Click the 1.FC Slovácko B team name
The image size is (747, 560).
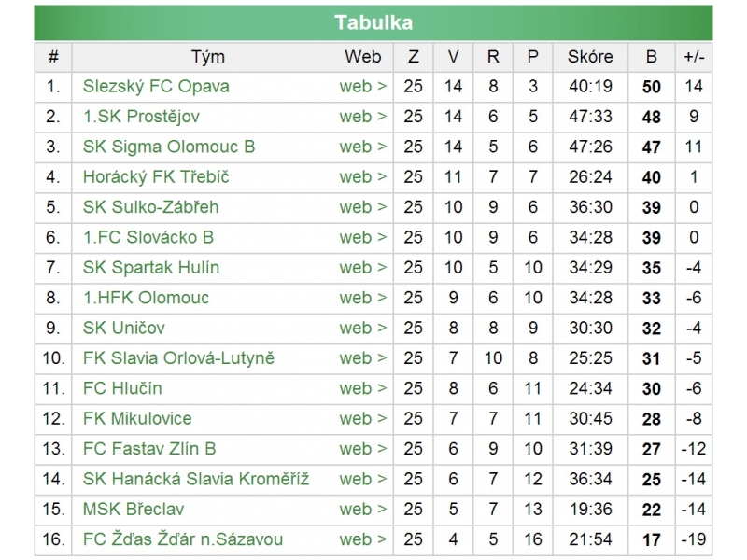coord(148,237)
